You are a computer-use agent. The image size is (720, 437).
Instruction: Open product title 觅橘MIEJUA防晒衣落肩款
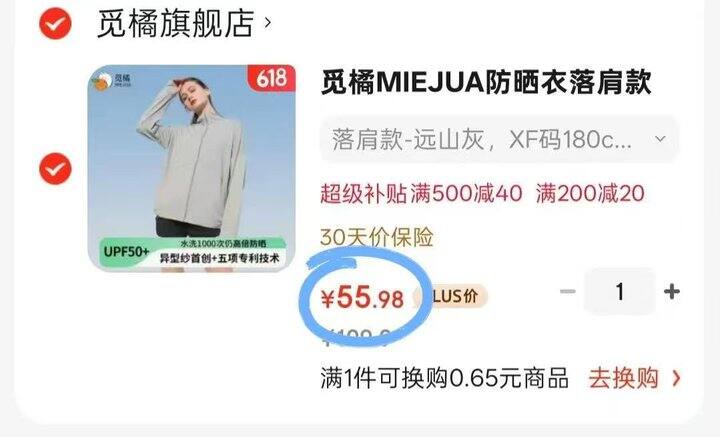[x=486, y=83]
